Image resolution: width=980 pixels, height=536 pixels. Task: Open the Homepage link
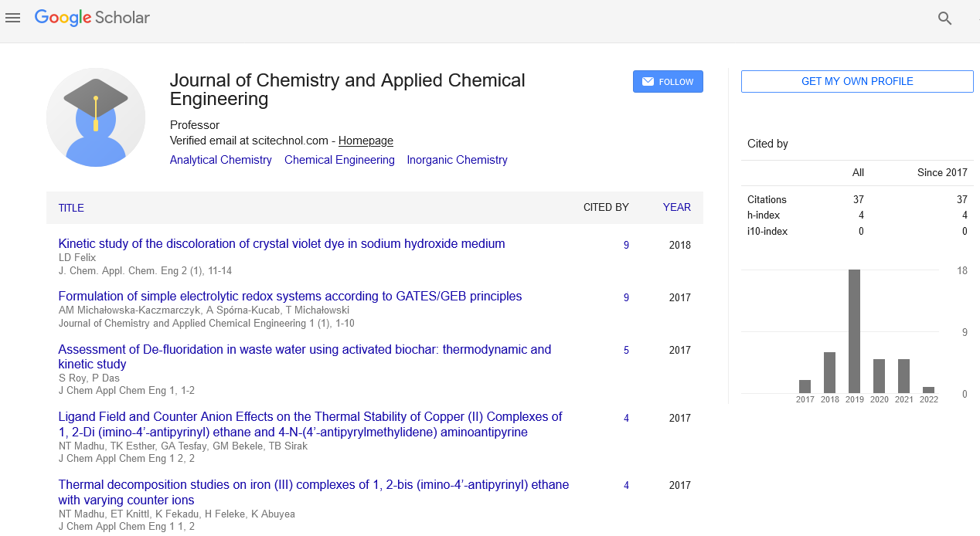click(366, 141)
